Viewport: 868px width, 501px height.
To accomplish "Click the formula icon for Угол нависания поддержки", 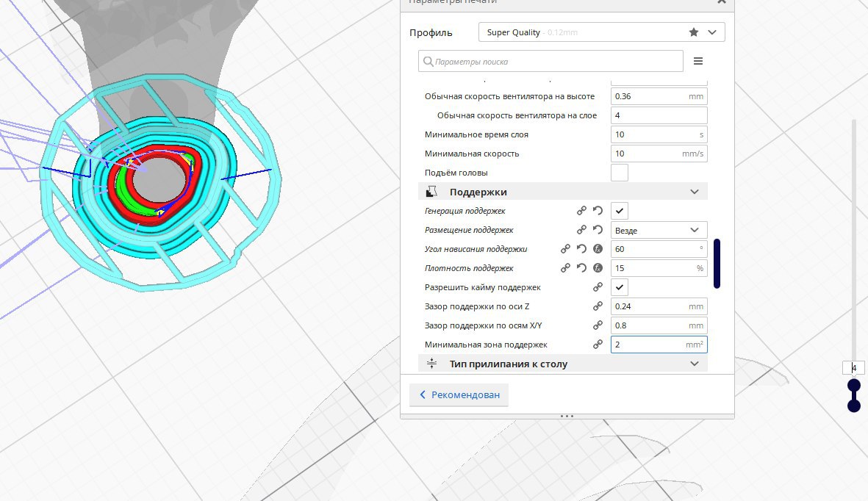I will tap(598, 249).
